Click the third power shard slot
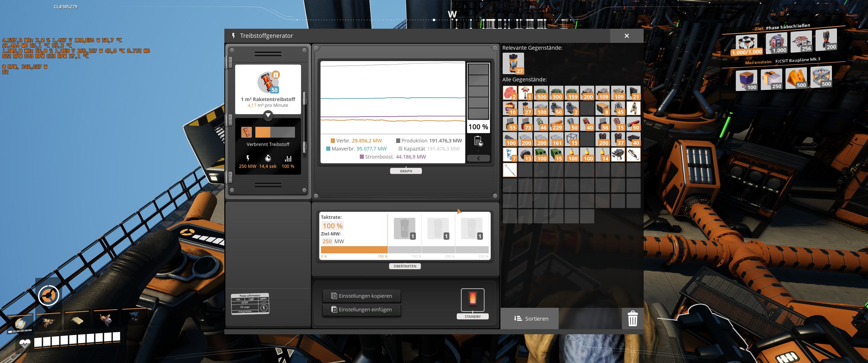 [472, 229]
